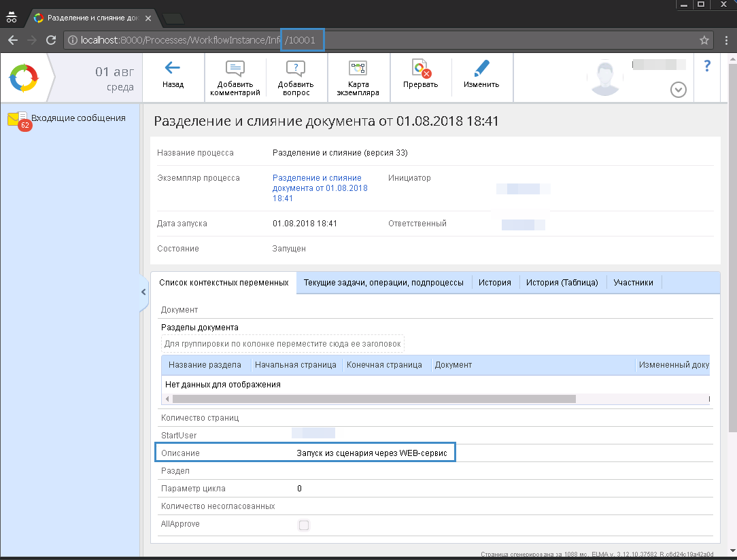Click Добавить вопрос toolbar icon

296,69
